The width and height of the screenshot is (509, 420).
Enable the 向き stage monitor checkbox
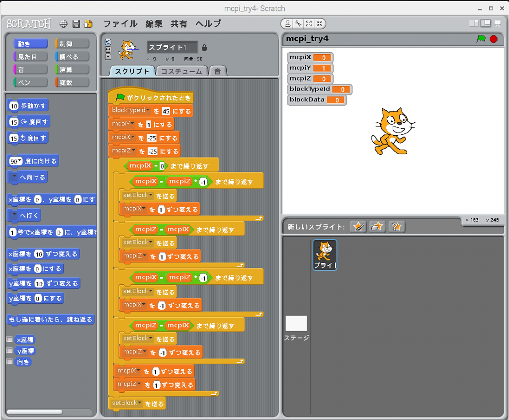click(x=10, y=361)
